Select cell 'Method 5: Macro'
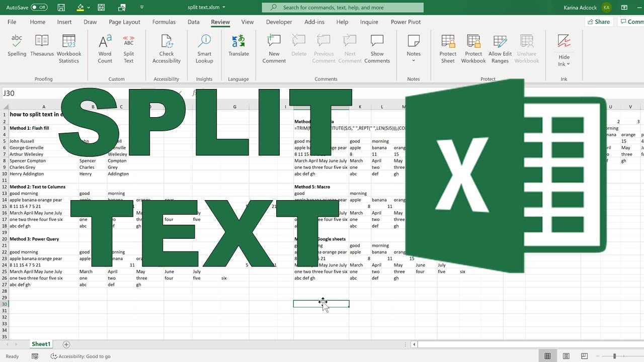The height and width of the screenshot is (362, 644). click(321, 187)
